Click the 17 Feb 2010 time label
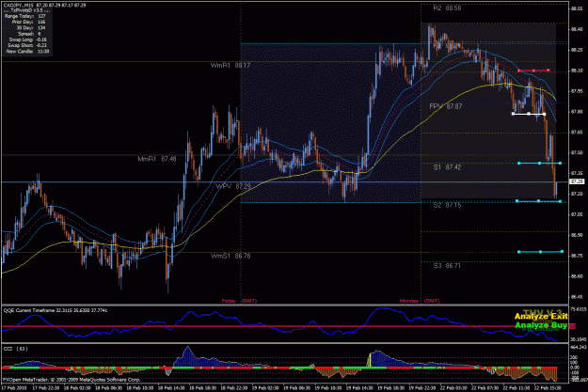 pyautogui.click(x=13, y=388)
